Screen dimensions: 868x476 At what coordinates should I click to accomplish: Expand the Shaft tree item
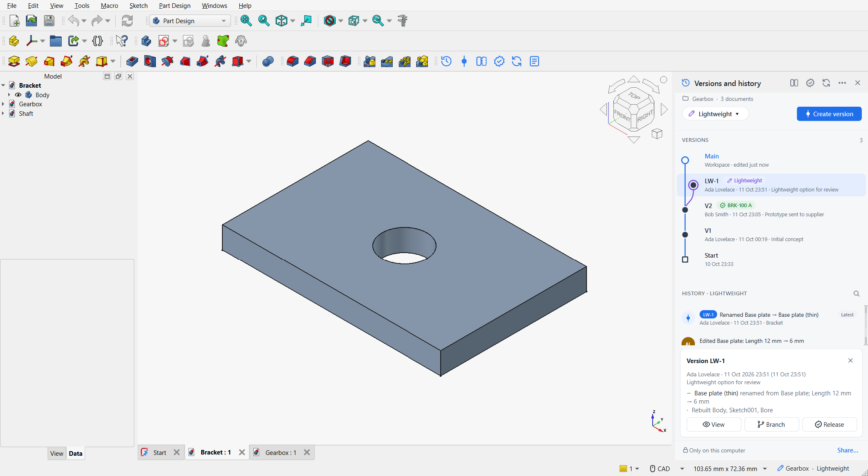pyautogui.click(x=3, y=113)
